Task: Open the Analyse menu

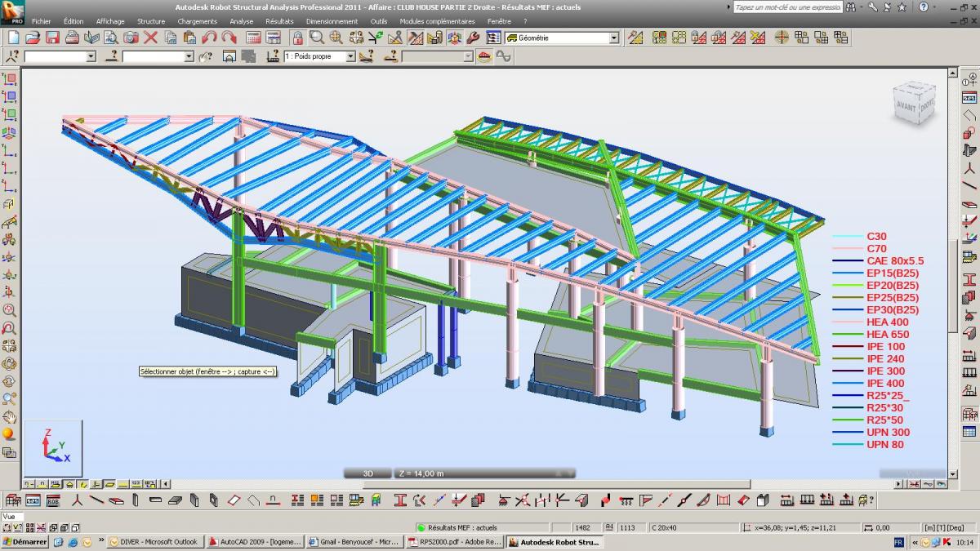Action: click(x=242, y=21)
